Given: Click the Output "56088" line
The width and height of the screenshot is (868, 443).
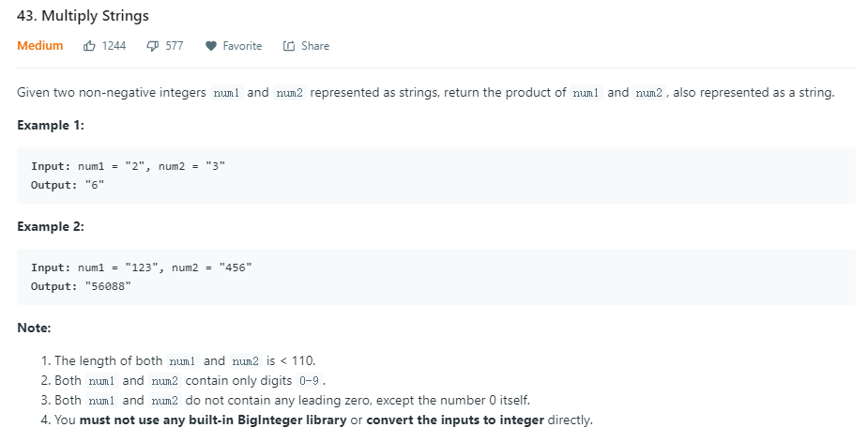Looking at the screenshot, I should tap(82, 286).
